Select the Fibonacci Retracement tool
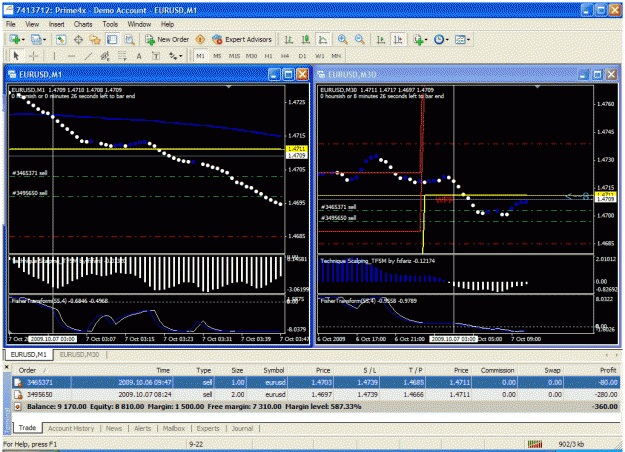625x452 pixels. click(122, 56)
